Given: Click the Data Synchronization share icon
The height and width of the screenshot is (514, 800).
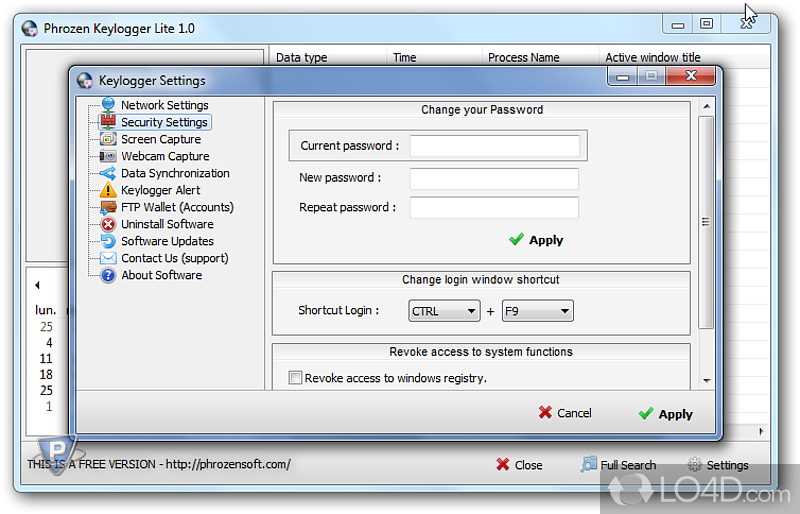Looking at the screenshot, I should [x=108, y=173].
